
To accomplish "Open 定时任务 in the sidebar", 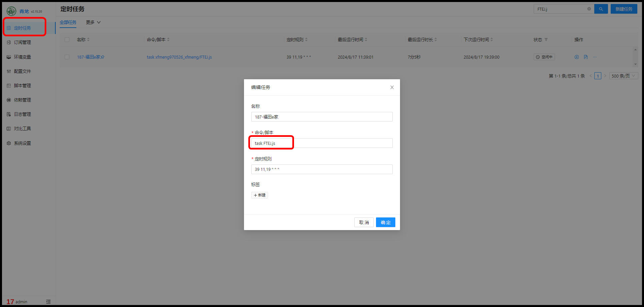I will click(22, 28).
